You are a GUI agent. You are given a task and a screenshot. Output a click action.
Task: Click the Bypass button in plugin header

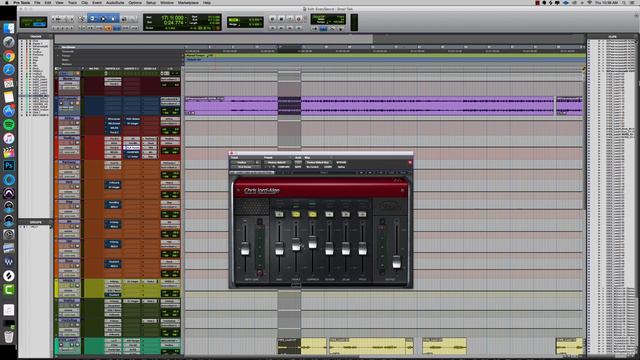tap(341, 162)
